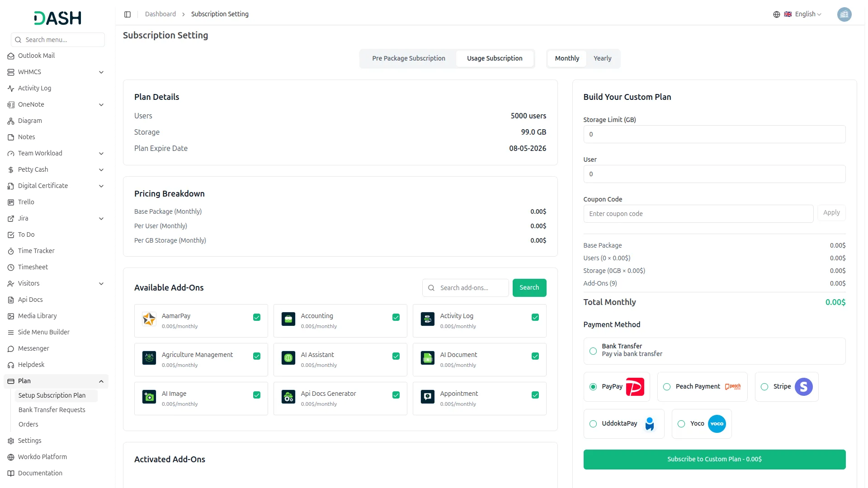
Task: Click the AI Image add-on icon
Action: pyautogui.click(x=149, y=397)
